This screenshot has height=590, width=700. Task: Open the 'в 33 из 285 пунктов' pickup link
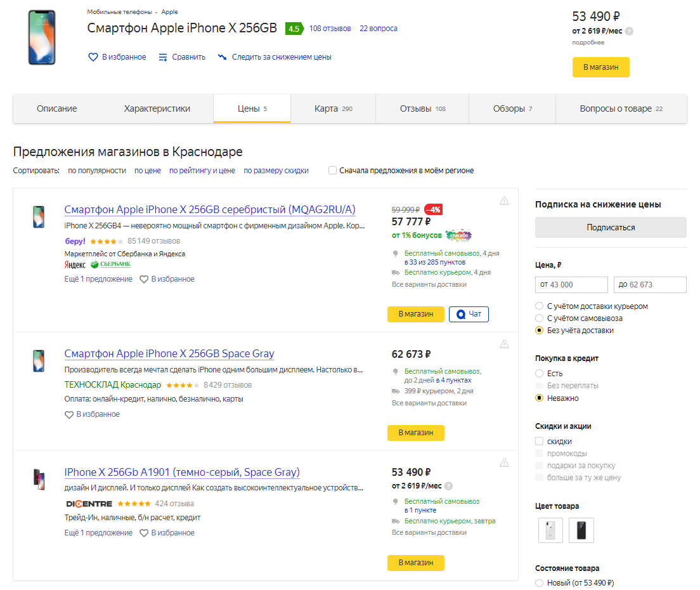435,262
